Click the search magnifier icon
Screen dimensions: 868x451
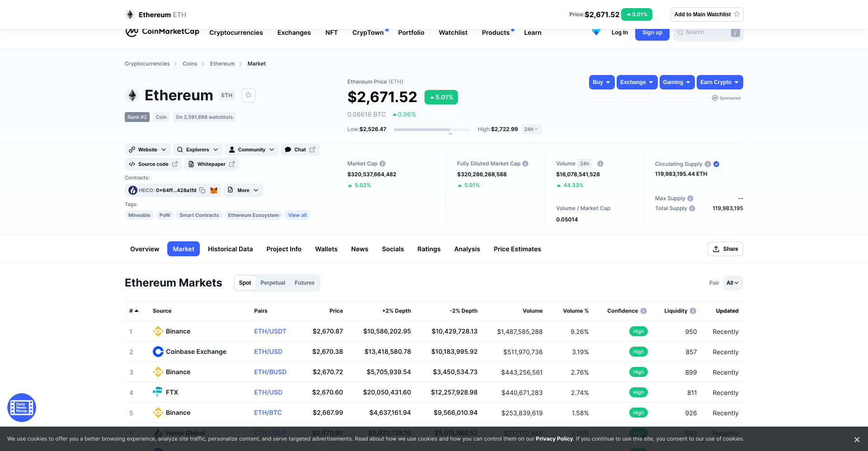[x=680, y=33]
